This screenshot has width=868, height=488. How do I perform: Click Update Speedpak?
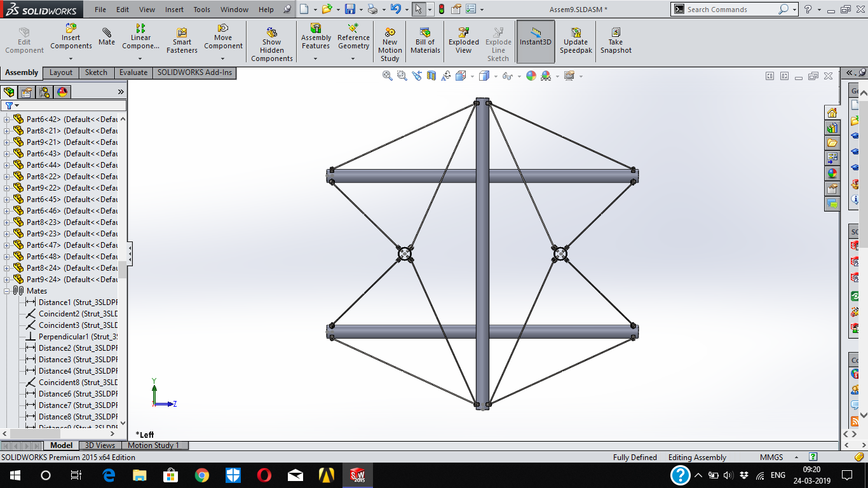[575, 41]
